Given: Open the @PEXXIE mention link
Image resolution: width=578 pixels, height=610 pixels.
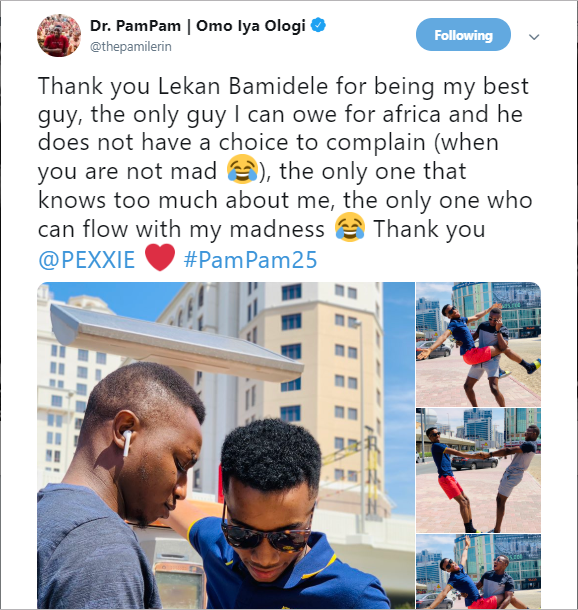Looking at the screenshot, I should tap(86, 259).
